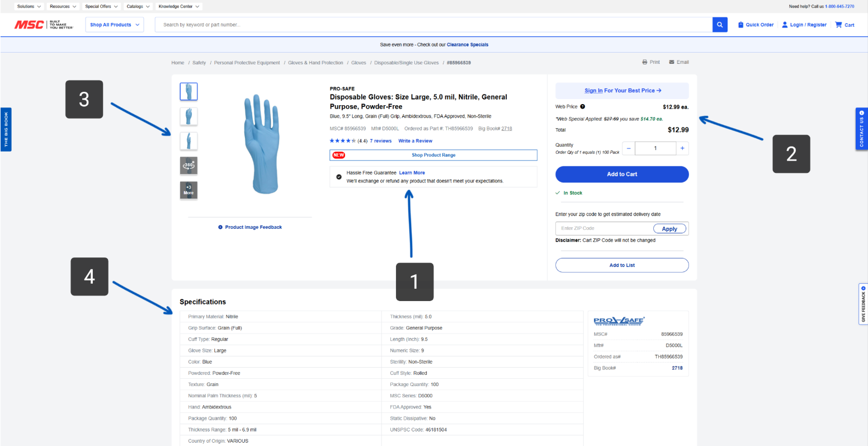Open the +3 More thumbnails
Viewport: 868px width, 446px height.
[188, 190]
